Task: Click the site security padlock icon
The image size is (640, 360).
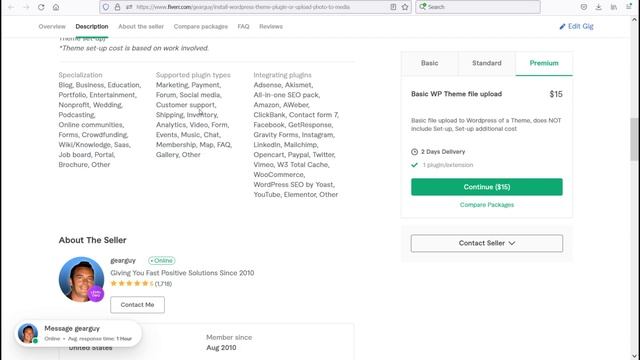Action: point(118,7)
